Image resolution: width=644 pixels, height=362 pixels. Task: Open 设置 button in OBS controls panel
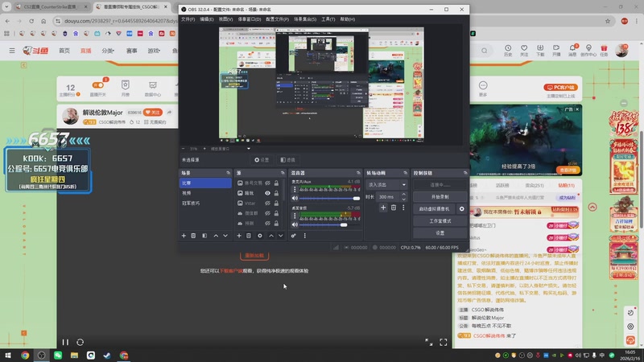(x=440, y=232)
